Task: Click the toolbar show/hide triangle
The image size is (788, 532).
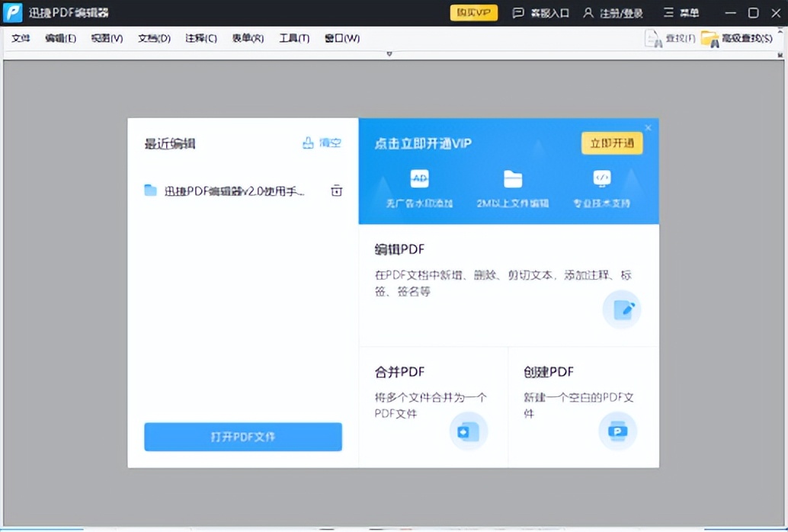Action: pyautogui.click(x=389, y=53)
